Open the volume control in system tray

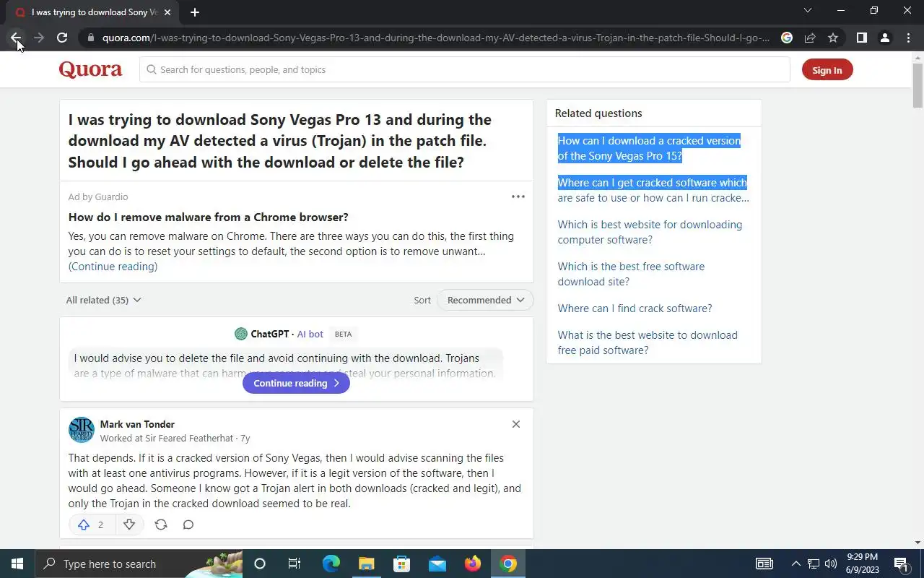point(831,564)
